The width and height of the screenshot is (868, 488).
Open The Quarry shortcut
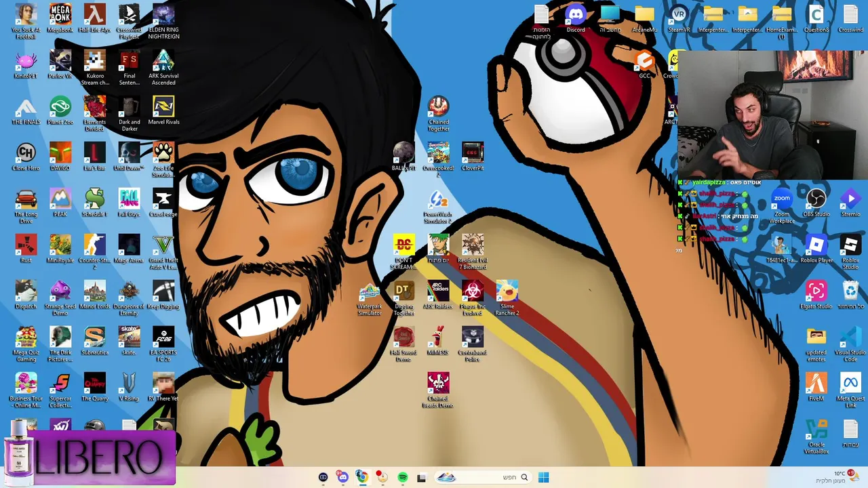click(95, 387)
